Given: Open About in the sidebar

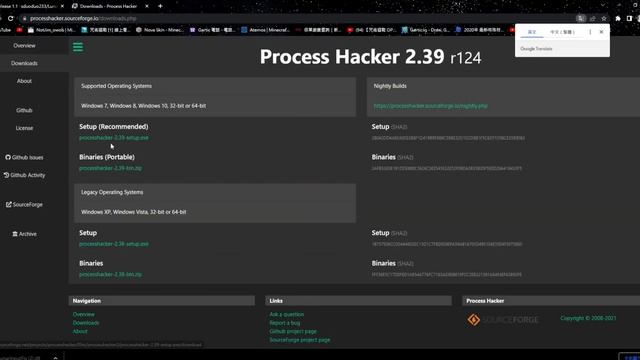Looking at the screenshot, I should [x=24, y=81].
